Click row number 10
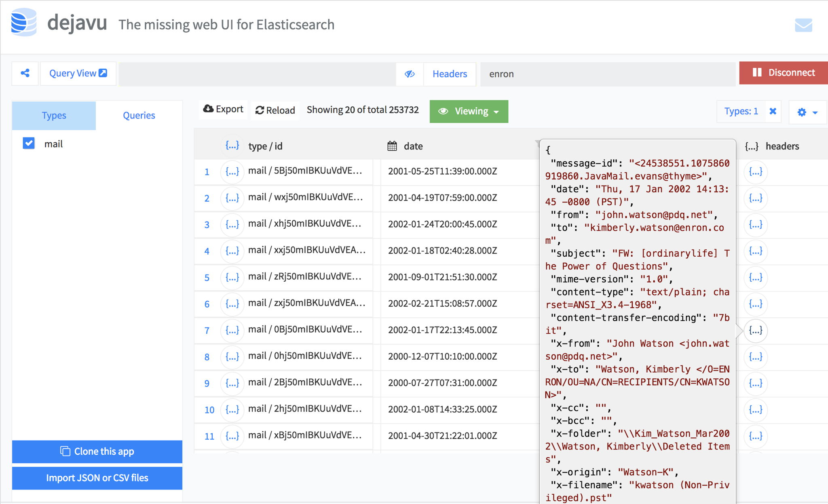Screen dimensions: 828x504 (x=209, y=410)
